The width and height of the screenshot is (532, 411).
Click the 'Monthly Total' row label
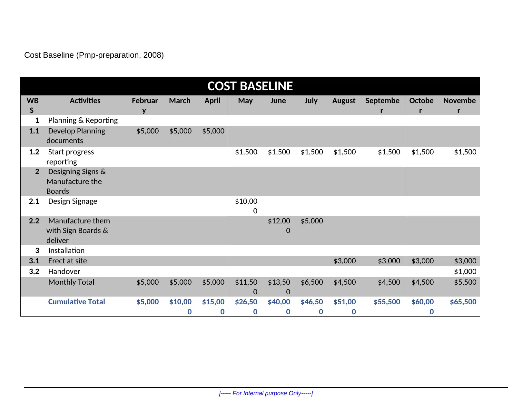[71, 282]
